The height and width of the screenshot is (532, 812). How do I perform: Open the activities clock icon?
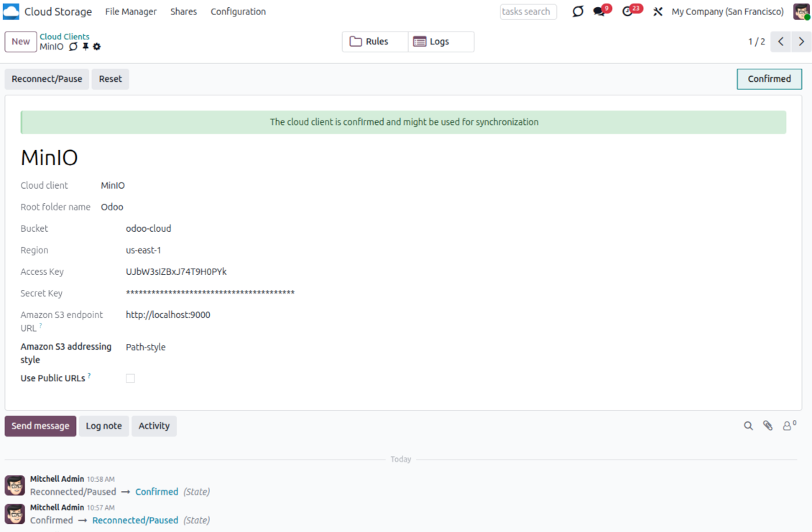(x=627, y=11)
